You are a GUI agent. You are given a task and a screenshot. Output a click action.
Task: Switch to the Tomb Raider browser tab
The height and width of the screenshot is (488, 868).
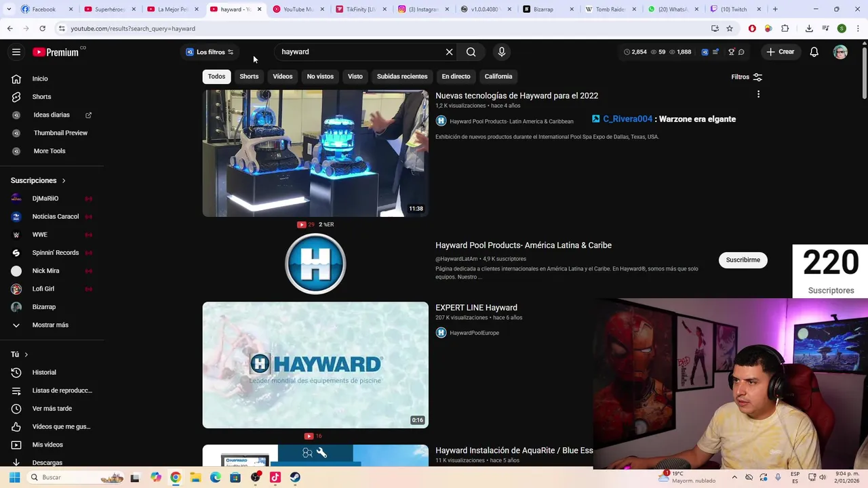(610, 9)
